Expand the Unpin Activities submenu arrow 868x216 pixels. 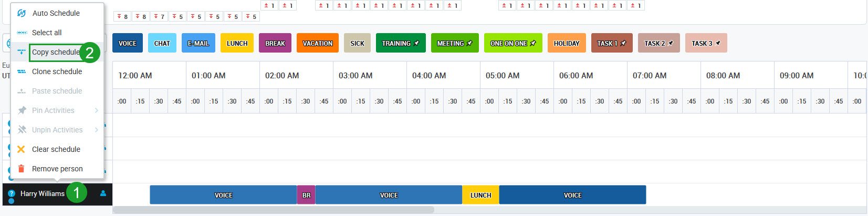pyautogui.click(x=97, y=130)
